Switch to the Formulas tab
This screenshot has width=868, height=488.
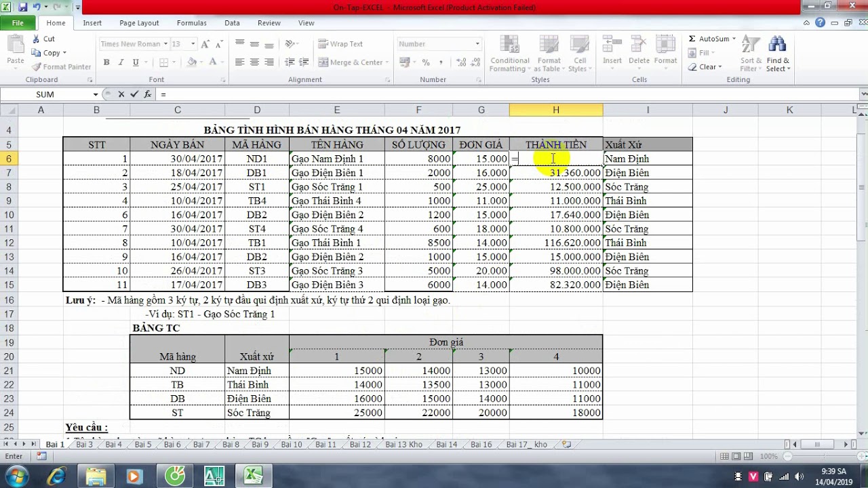(192, 23)
